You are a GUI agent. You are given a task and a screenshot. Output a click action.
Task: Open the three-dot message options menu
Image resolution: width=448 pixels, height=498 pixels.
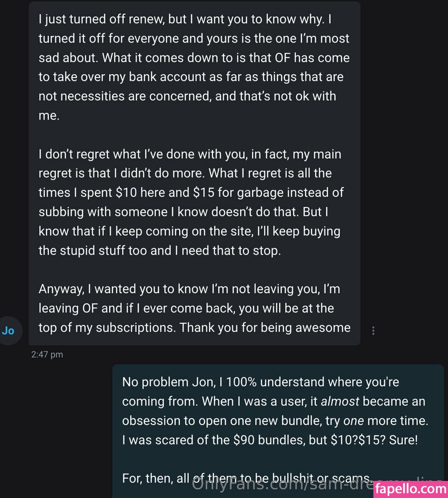pos(373,331)
